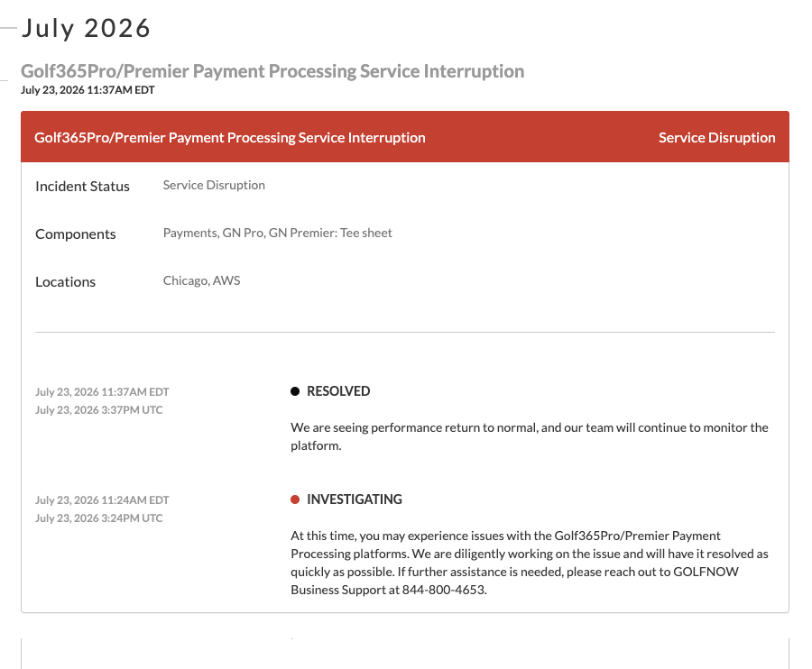Select the 'Components' label
The image size is (812, 669).
tap(76, 234)
